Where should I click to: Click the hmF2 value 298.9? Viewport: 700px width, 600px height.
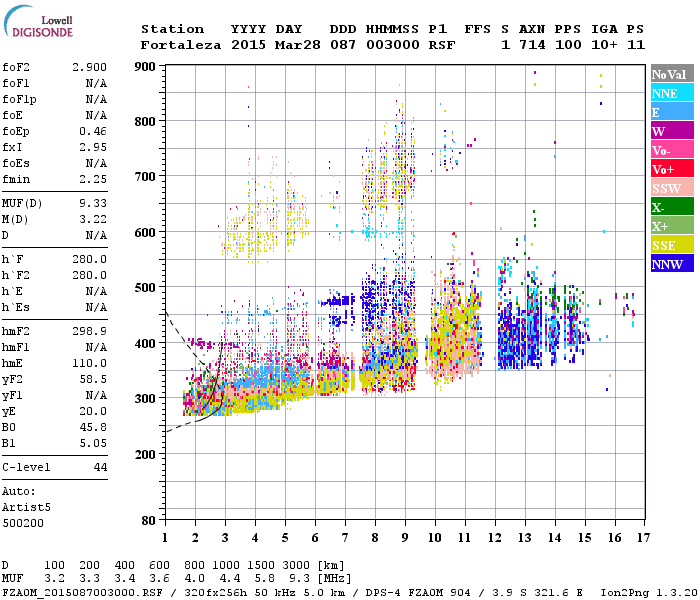(x=89, y=331)
